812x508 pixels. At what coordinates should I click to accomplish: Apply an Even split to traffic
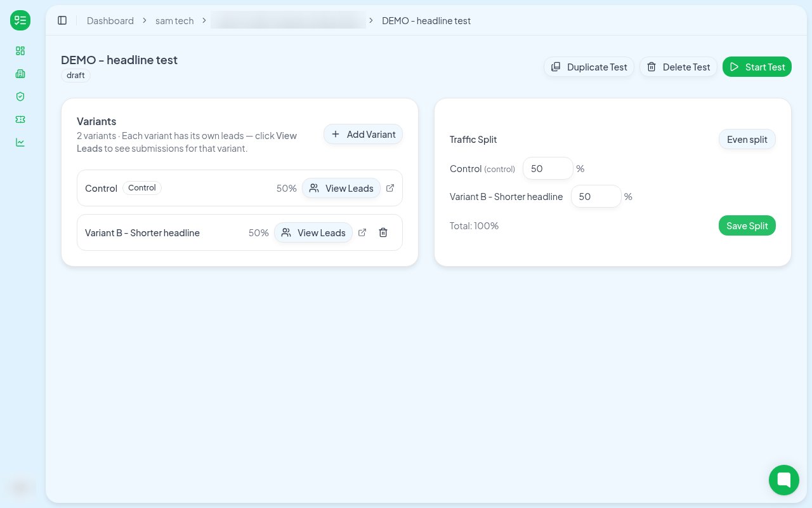(x=747, y=140)
